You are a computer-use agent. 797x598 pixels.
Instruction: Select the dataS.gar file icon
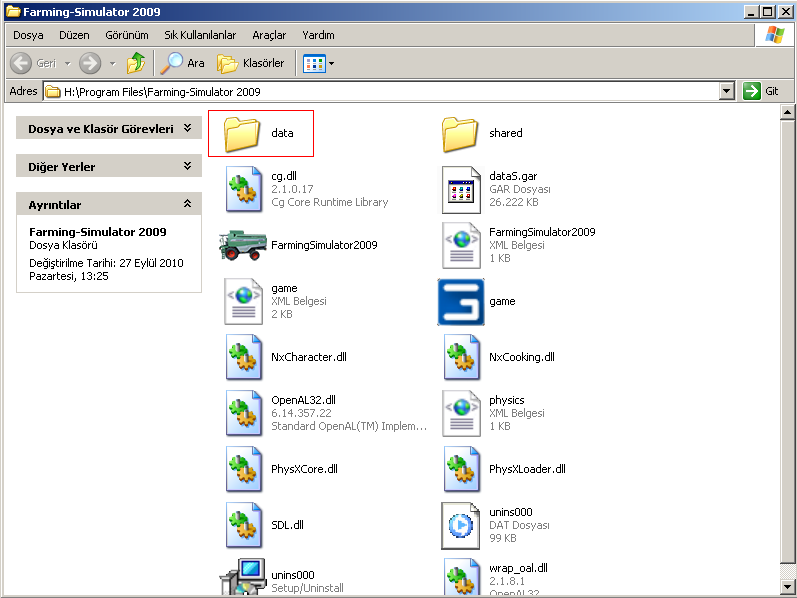coord(461,189)
